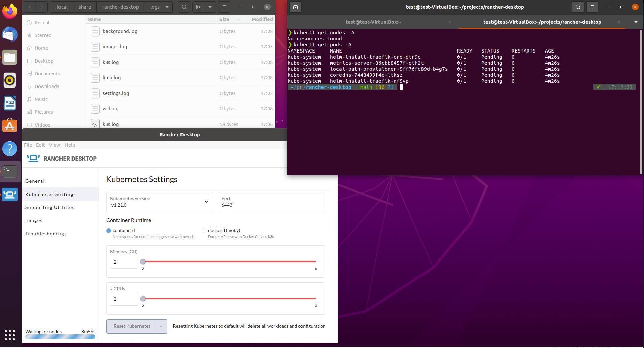Navigate to rancher-desktop folder in path bar
Viewport: 644px width, 348px height.
click(x=120, y=7)
